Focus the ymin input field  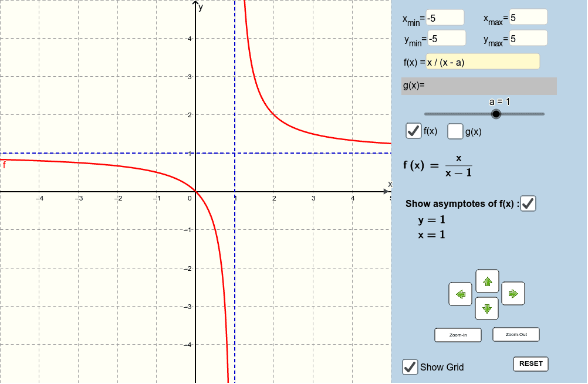(447, 38)
